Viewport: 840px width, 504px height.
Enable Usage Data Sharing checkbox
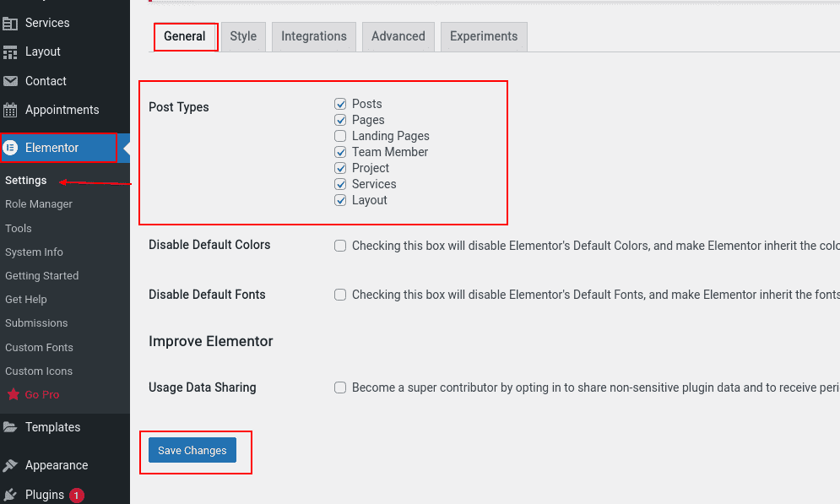coord(340,387)
